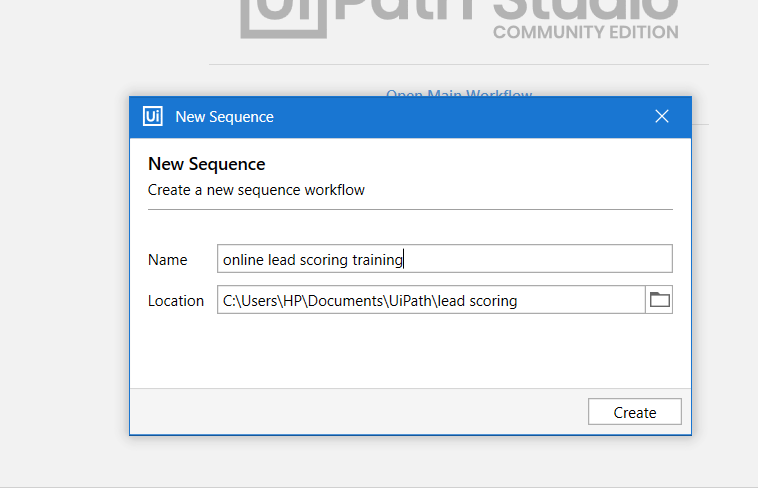Viewport: 758px width, 488px height.
Task: Click inside the Location path field
Action: click(x=431, y=300)
